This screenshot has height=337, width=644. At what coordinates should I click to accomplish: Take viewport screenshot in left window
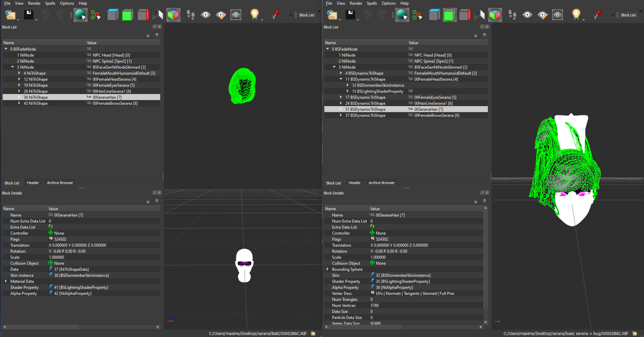[236, 15]
